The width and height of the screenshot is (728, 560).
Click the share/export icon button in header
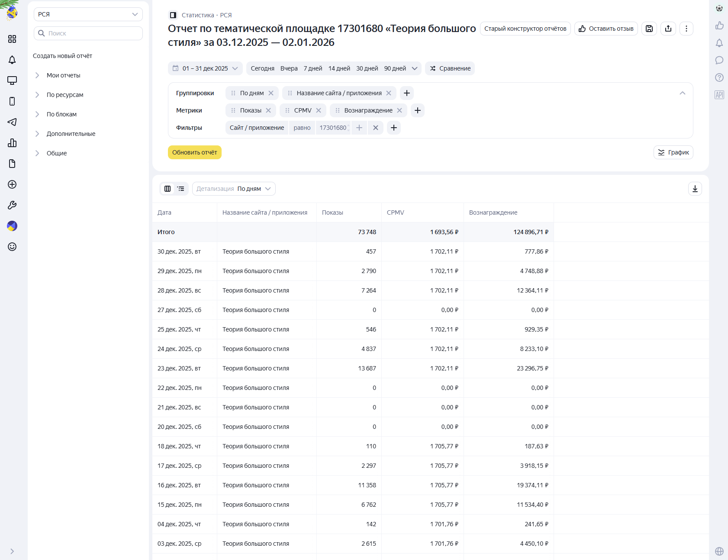coord(668,29)
